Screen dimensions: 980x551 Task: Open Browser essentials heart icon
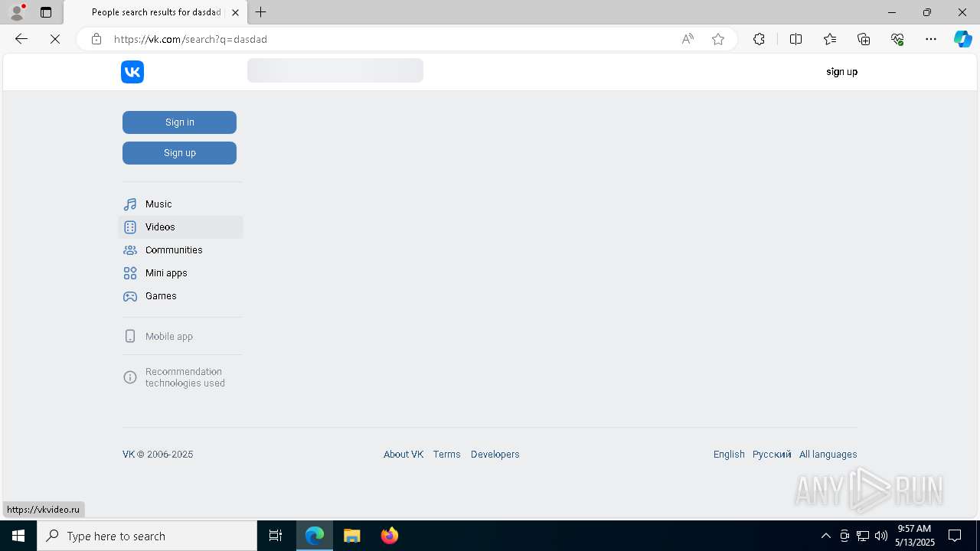(x=897, y=39)
